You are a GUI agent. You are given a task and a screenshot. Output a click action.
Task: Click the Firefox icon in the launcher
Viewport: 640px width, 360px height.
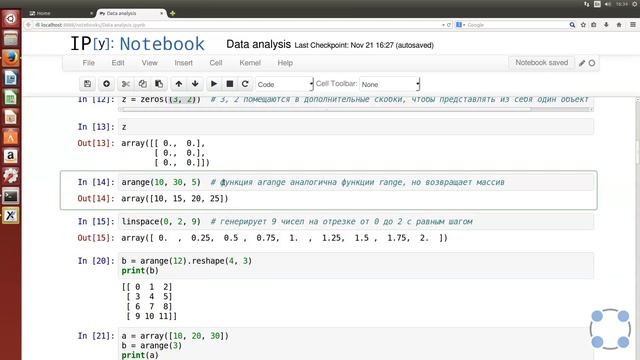[11, 58]
